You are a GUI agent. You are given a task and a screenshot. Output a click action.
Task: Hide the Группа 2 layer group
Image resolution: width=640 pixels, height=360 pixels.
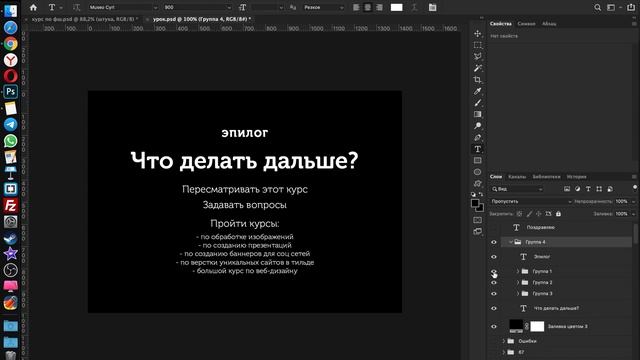click(494, 282)
